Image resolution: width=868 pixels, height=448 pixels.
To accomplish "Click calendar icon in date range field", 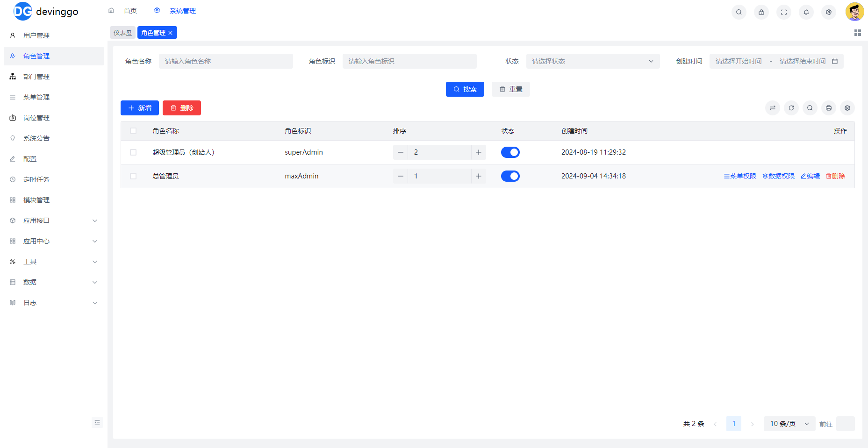I will pos(835,61).
